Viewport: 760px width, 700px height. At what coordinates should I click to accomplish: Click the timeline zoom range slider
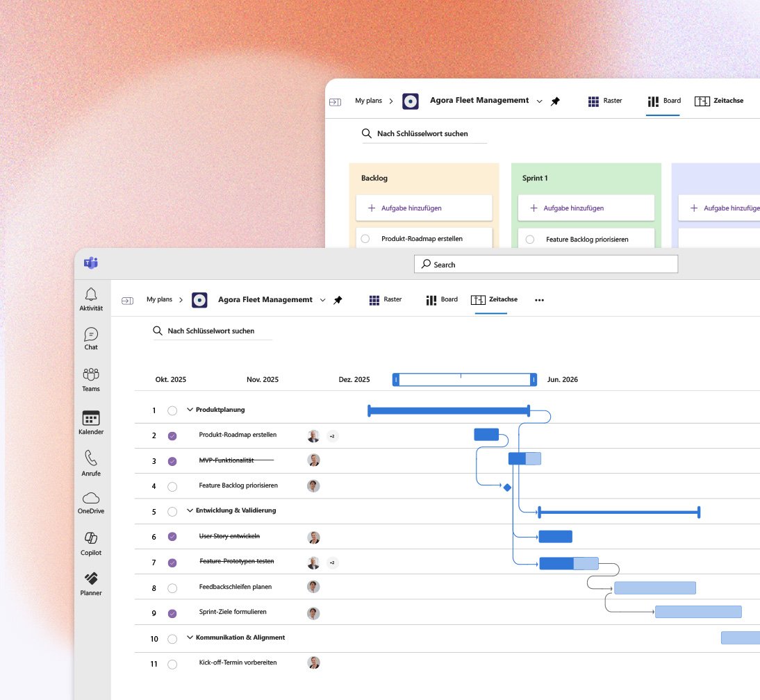pyautogui.click(x=464, y=380)
